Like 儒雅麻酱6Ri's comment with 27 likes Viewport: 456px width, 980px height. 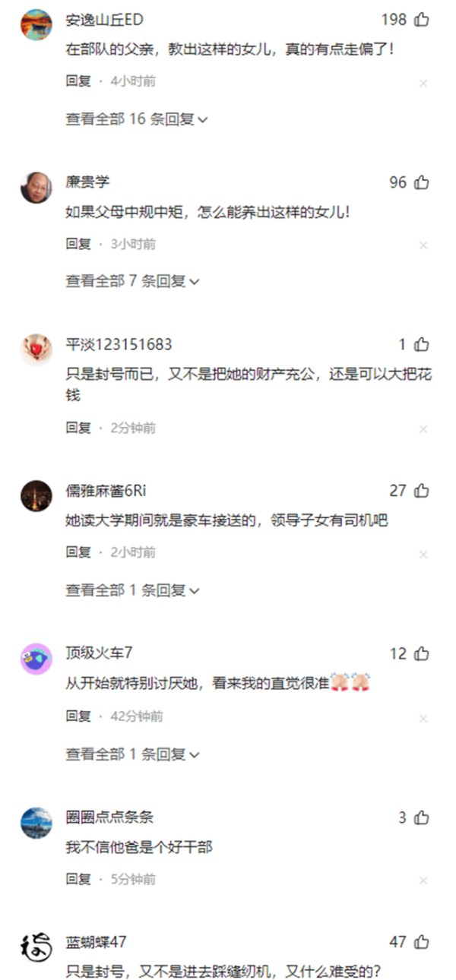pos(422,491)
